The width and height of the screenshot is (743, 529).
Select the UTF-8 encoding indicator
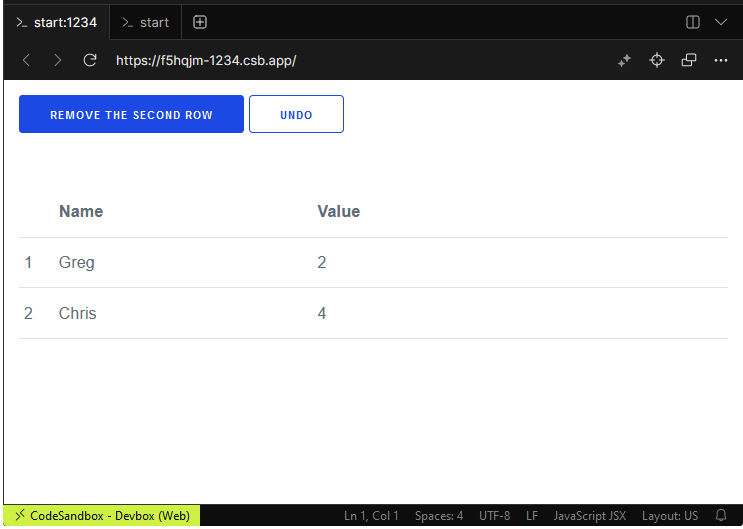pyautogui.click(x=494, y=516)
